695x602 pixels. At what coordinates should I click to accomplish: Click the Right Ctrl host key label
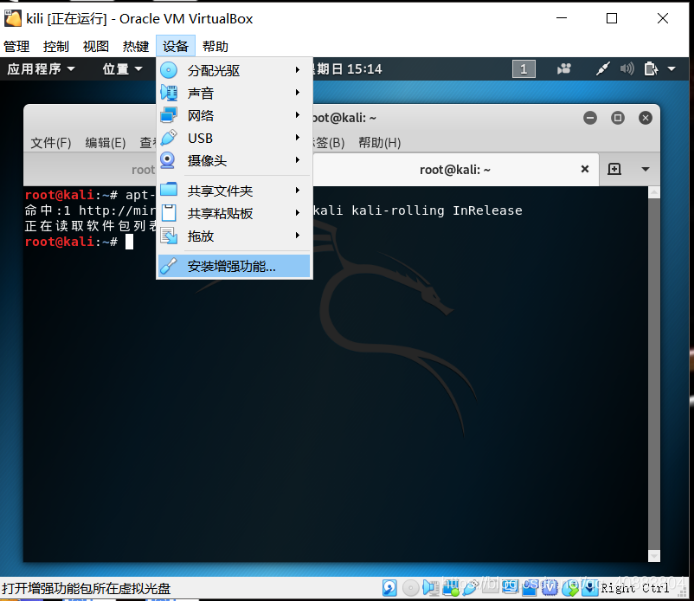[x=635, y=588]
